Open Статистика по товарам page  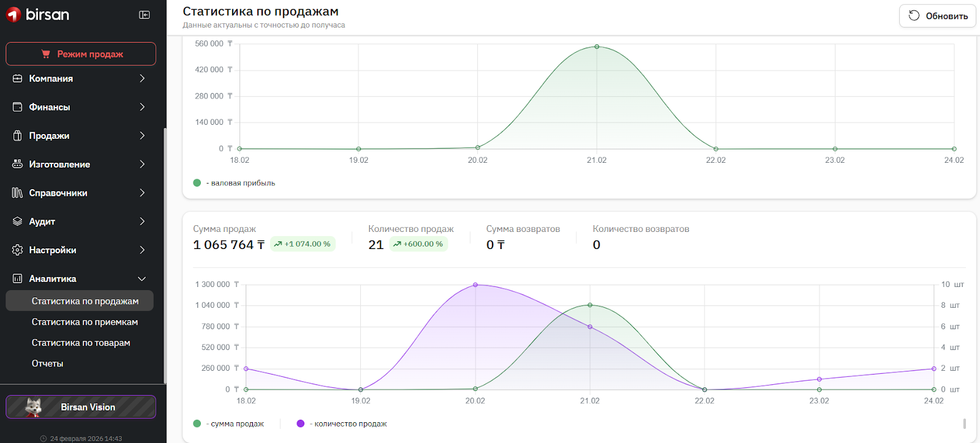tap(80, 343)
